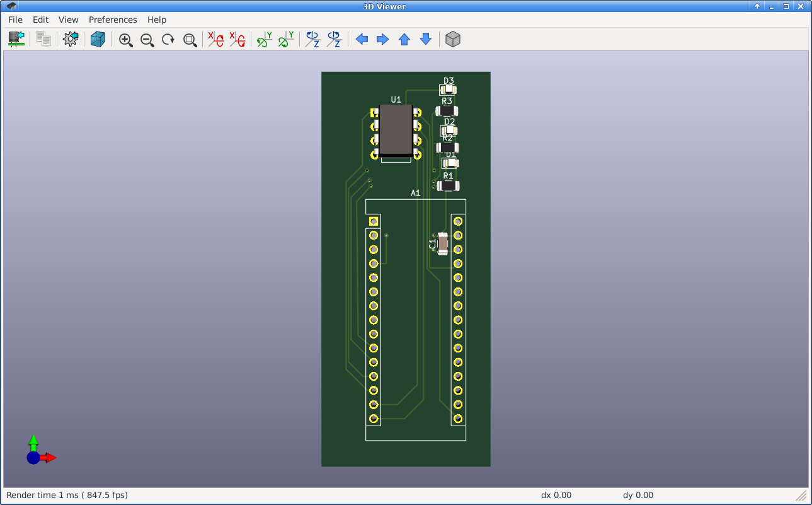Image resolution: width=812 pixels, height=505 pixels.
Task: Rotate Z clockwise icon
Action: coord(313,40)
